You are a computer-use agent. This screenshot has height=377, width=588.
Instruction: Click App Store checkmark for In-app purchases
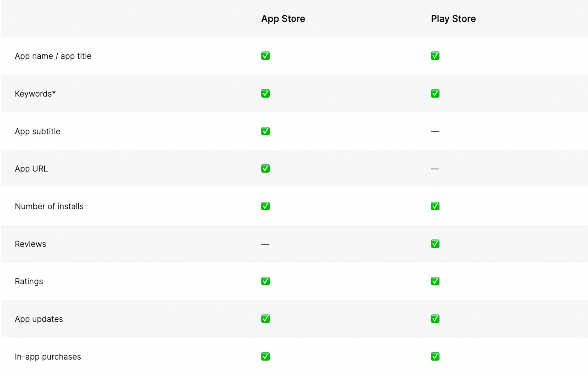[x=265, y=356]
